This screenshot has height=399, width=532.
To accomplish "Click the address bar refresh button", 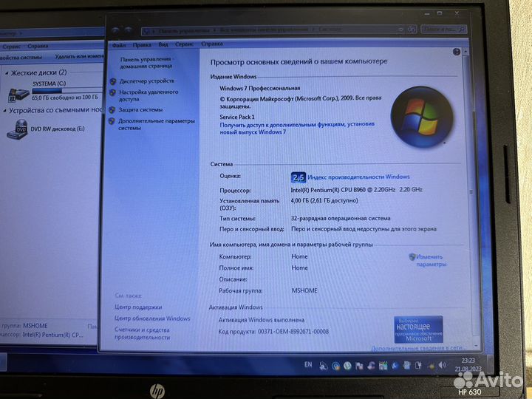I will (x=412, y=30).
